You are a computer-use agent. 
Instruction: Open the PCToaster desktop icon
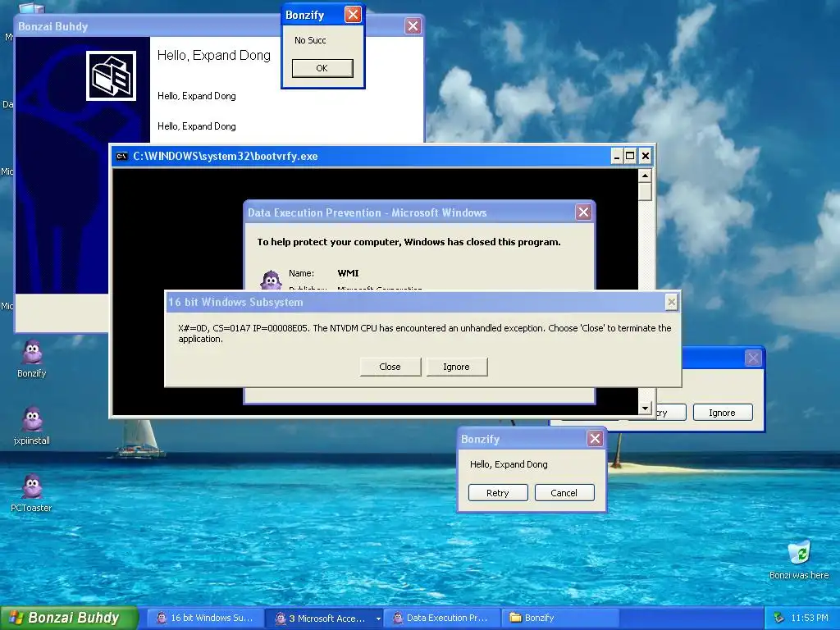(x=32, y=492)
